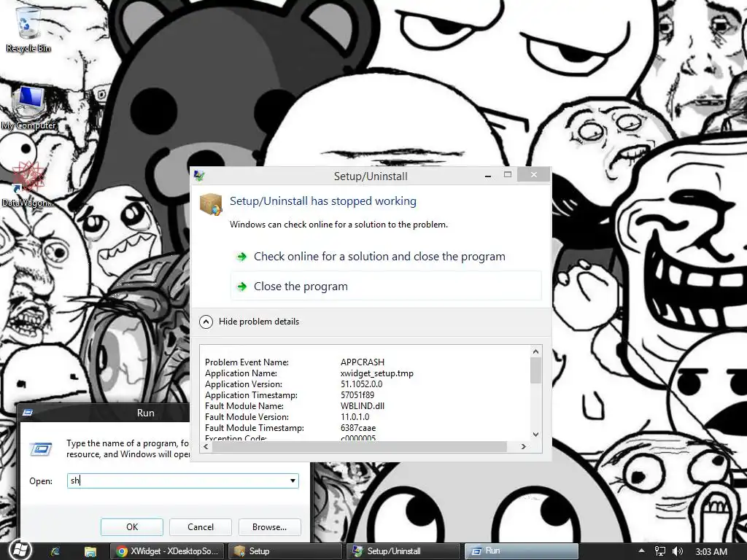Switch to Setup/Uninstall taskbar button

click(403, 551)
